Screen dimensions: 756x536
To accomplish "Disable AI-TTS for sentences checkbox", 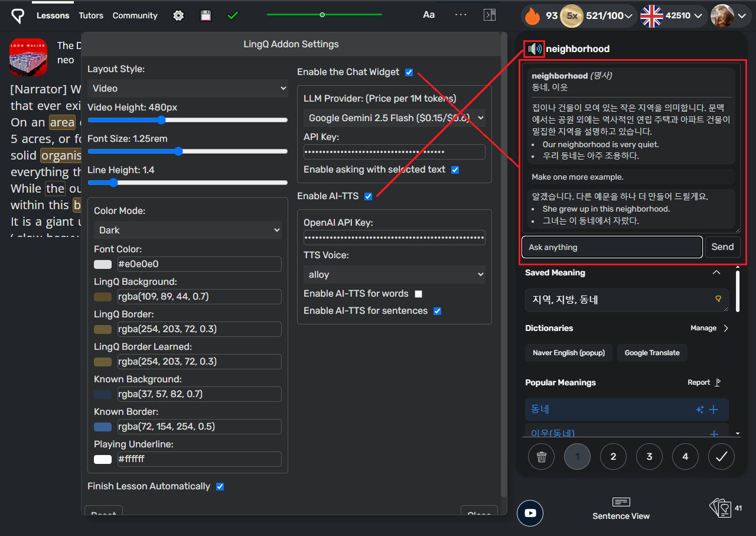I will coord(438,311).
